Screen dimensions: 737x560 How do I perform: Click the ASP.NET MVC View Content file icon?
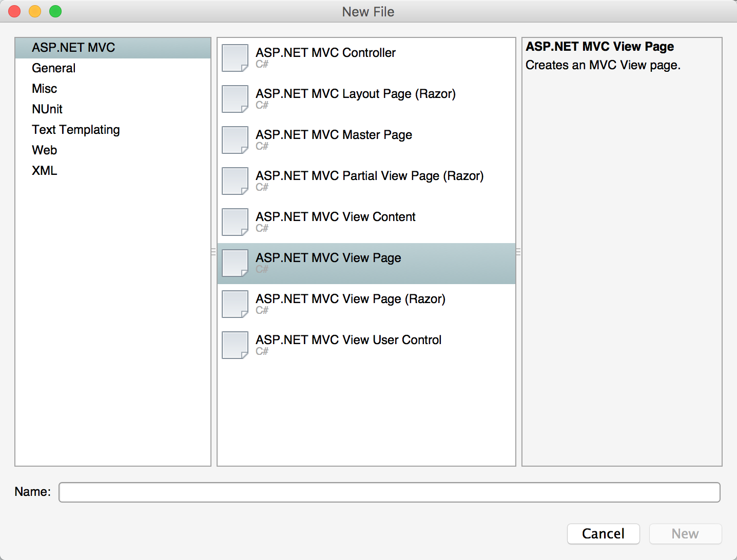pos(235,222)
